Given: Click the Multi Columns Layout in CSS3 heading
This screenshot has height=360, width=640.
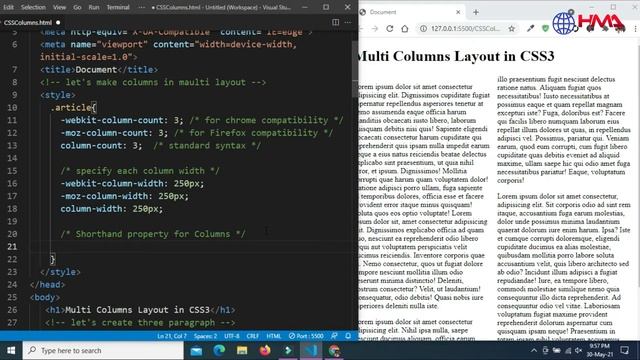Looking at the screenshot, I should pos(456,56).
